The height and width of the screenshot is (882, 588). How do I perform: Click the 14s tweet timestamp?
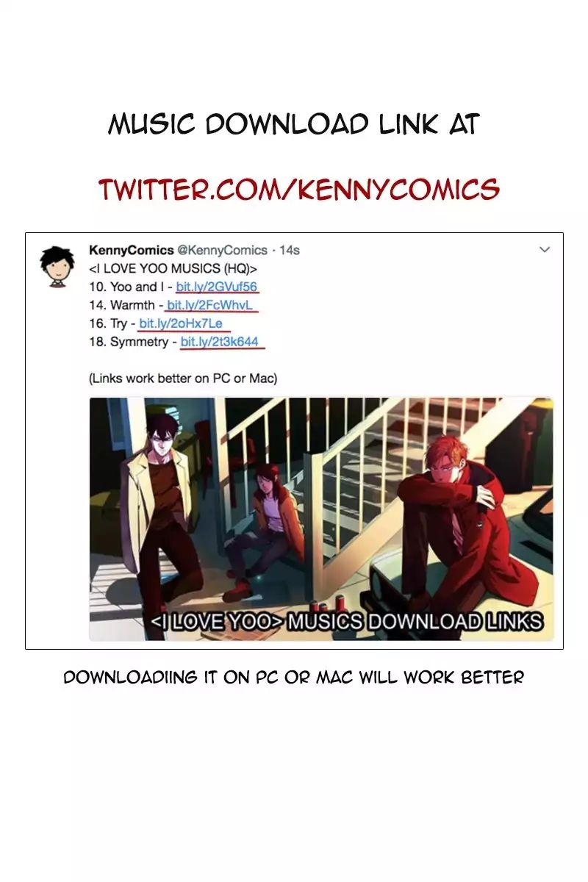pyautogui.click(x=290, y=250)
